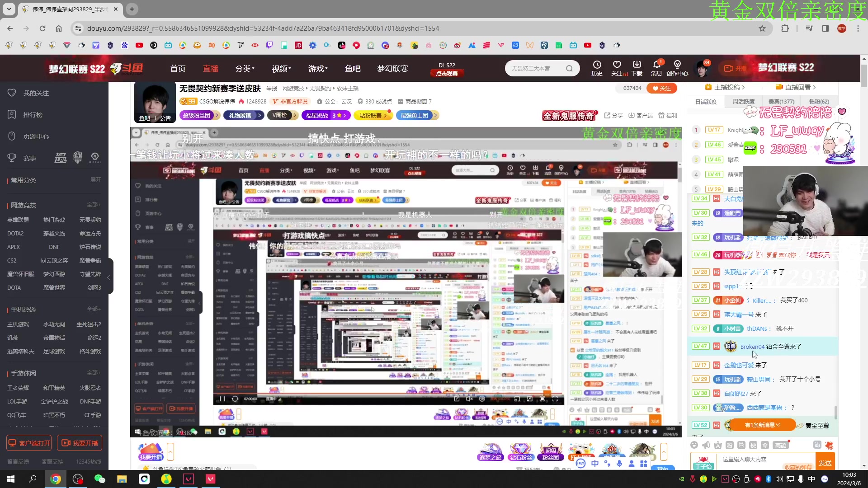868x488 pixels.
Task: Click the browser address bar URL
Action: [x=263, y=28]
